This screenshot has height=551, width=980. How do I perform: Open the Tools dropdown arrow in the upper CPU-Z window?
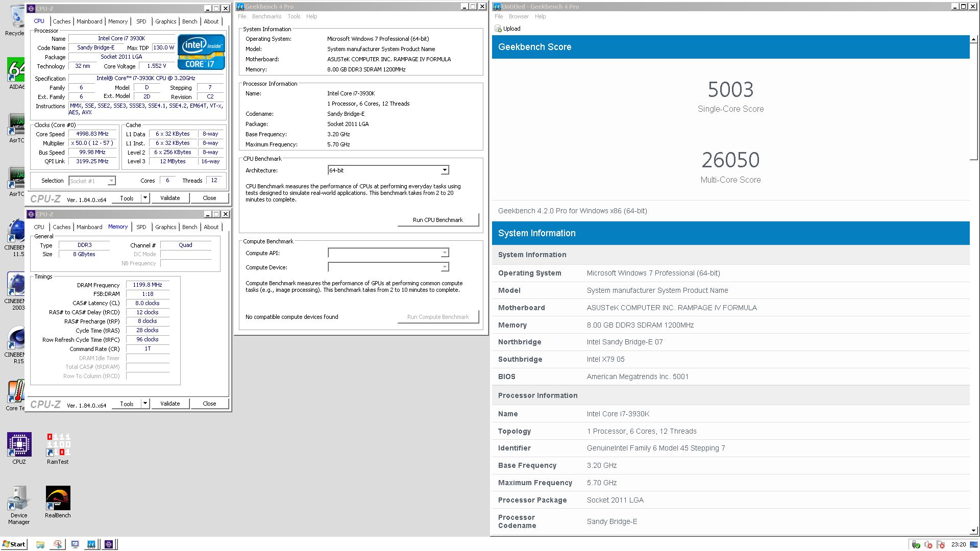pyautogui.click(x=145, y=198)
